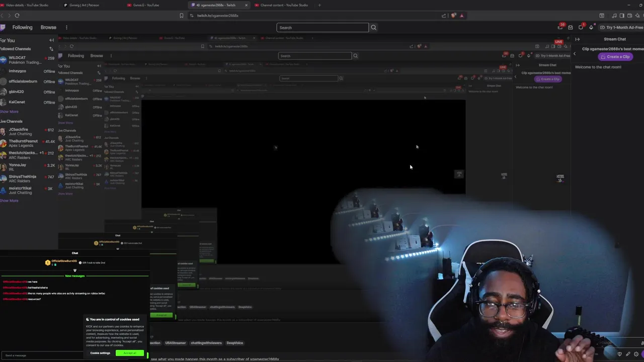Open the Following page on Twitch
Viewport: 644px width, 362px height.
(x=22, y=27)
